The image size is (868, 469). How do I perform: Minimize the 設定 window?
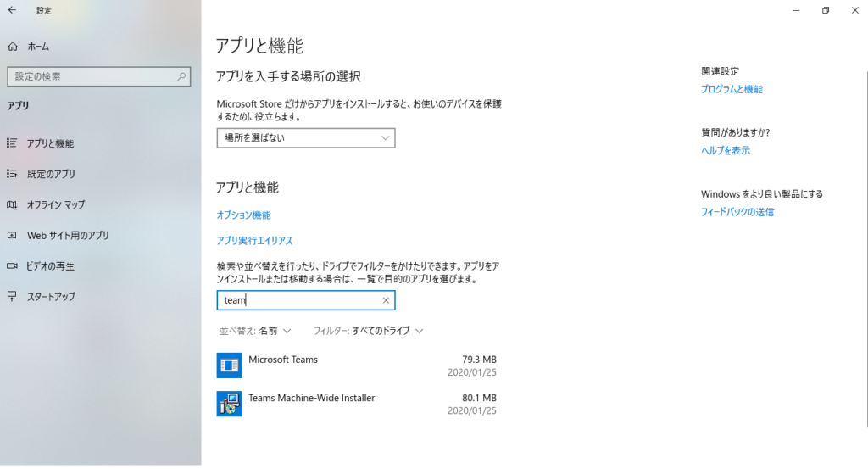[797, 10]
